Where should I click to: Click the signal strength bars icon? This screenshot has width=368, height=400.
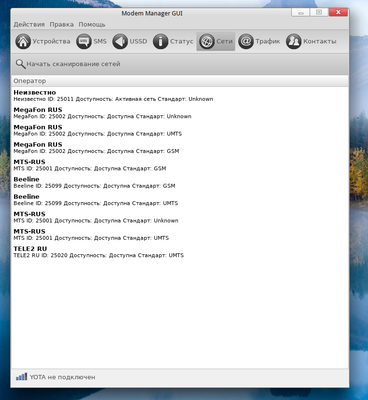(x=22, y=377)
